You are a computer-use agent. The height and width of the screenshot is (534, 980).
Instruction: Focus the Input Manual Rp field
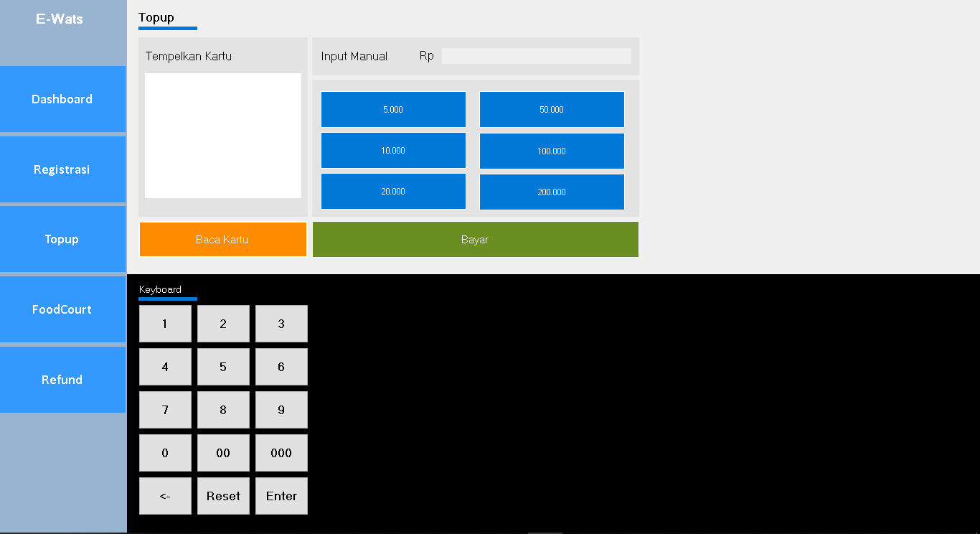pos(536,56)
